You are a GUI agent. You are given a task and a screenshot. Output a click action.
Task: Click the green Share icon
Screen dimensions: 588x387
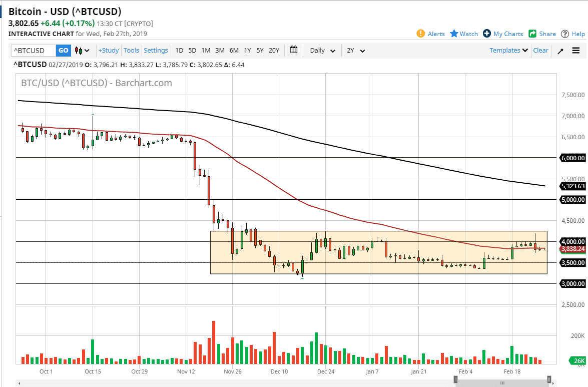[532, 34]
